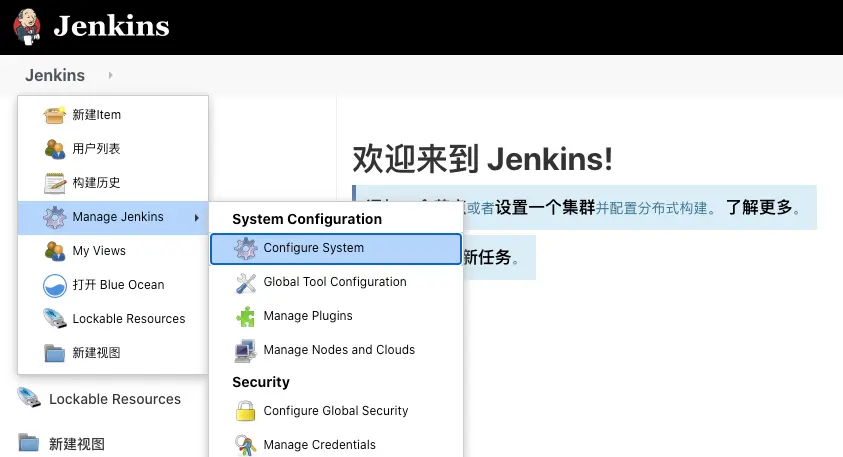This screenshot has width=843, height=457.
Task: Click Manage Plugins puzzle icon
Action: tap(246, 317)
